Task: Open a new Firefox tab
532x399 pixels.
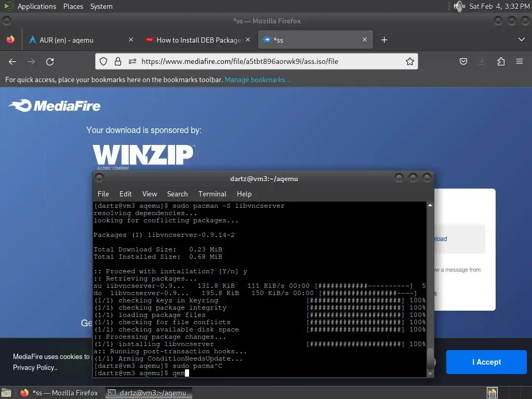Action: pyautogui.click(x=384, y=40)
